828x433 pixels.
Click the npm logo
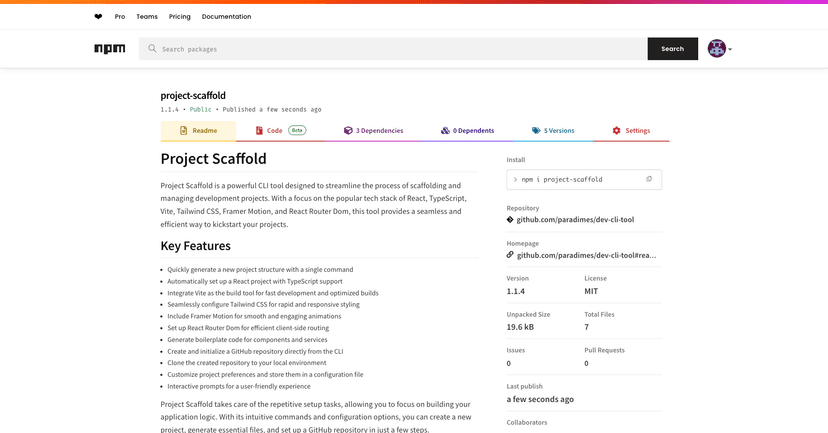point(109,49)
